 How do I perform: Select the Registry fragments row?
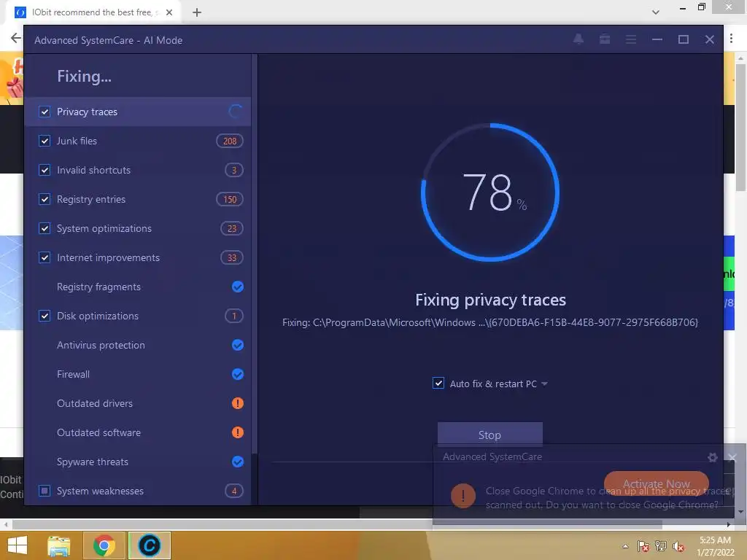click(138, 287)
